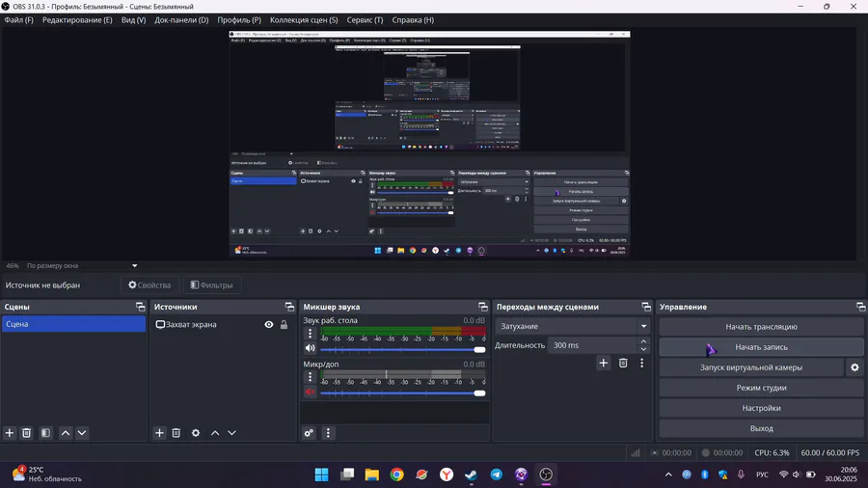Open Вид (V) menu
The height and width of the screenshot is (488, 868).
[x=133, y=20]
